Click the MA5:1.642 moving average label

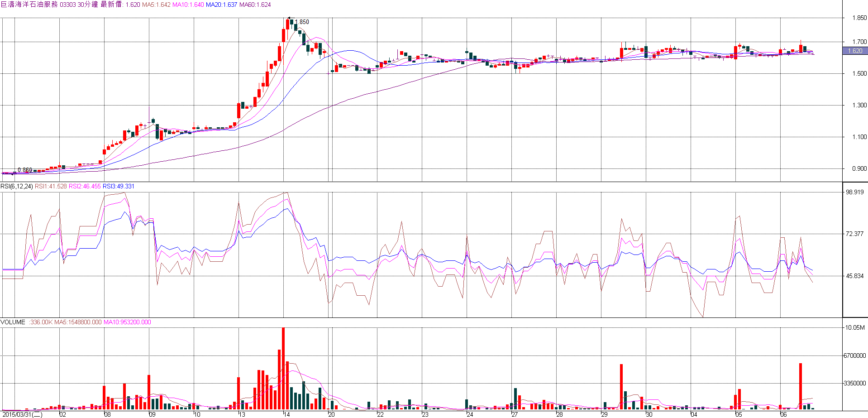(156, 5)
